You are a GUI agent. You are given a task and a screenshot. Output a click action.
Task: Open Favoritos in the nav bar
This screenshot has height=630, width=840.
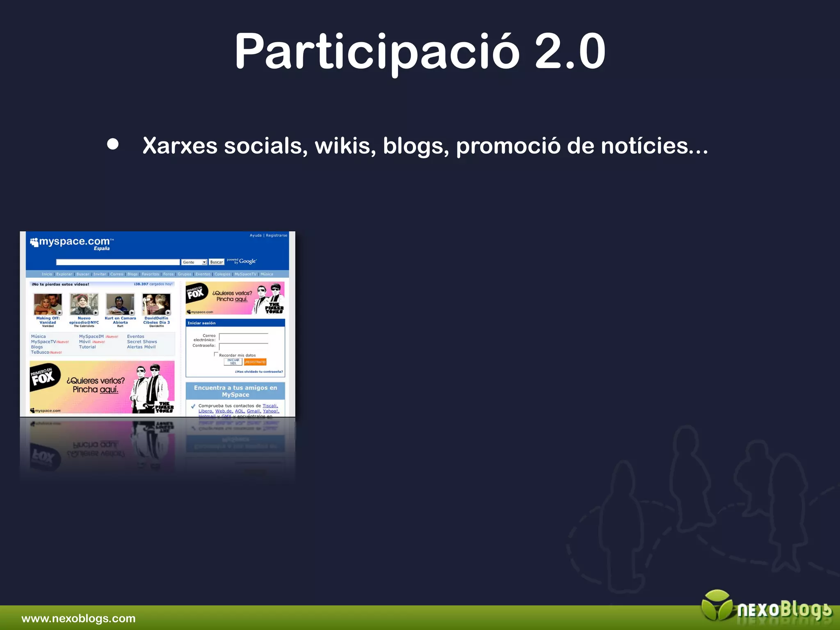pyautogui.click(x=150, y=274)
